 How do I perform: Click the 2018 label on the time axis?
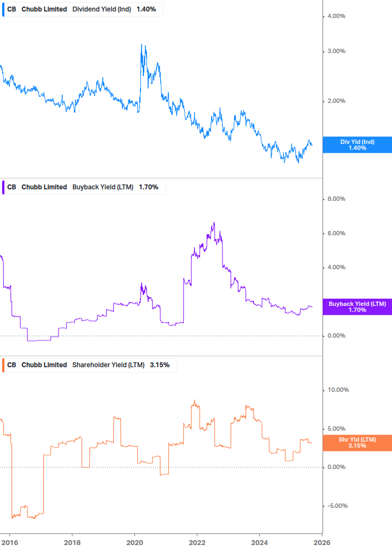click(x=72, y=543)
